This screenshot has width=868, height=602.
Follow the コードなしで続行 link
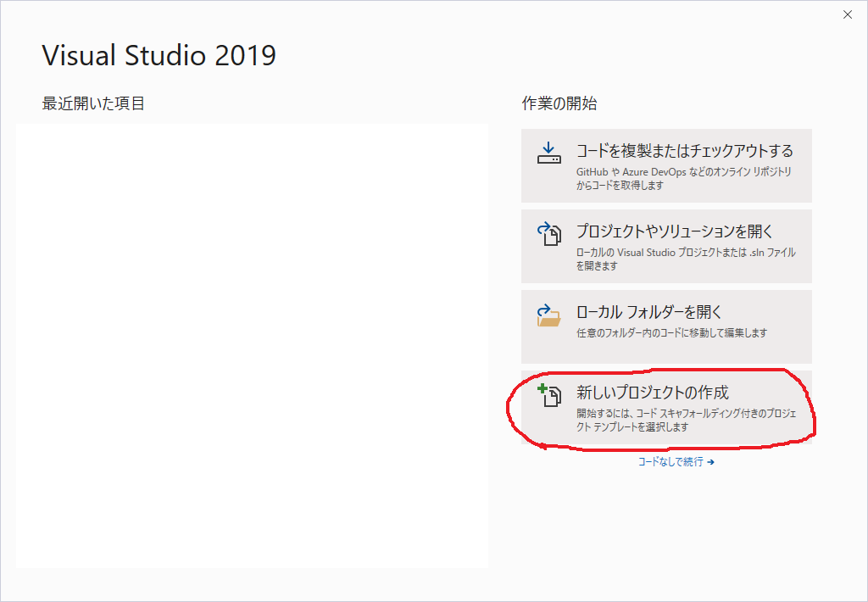pos(670,462)
